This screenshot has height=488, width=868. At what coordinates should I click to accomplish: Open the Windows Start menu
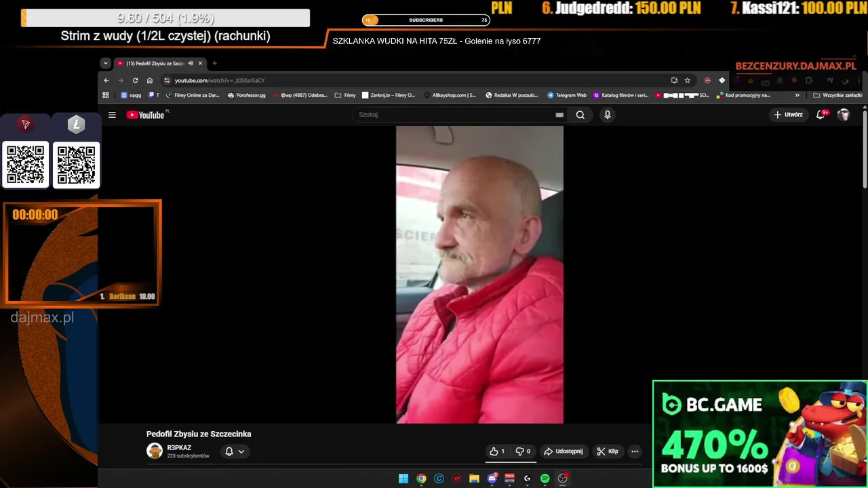(403, 479)
